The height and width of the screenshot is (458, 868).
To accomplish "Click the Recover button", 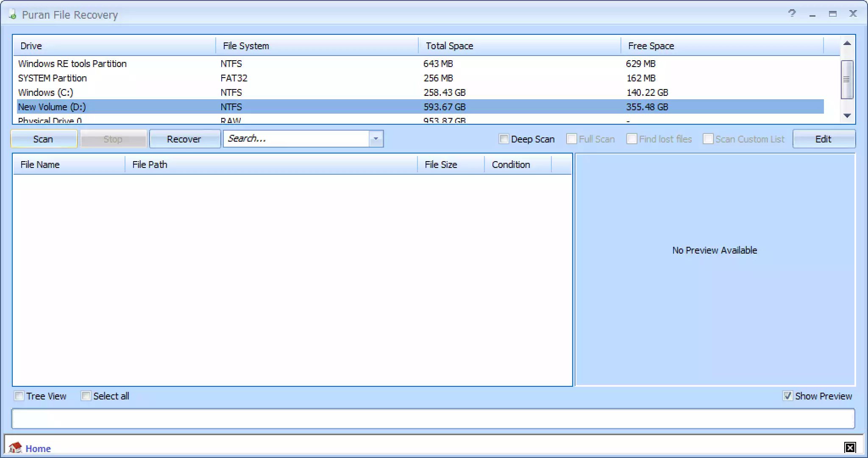I will (x=185, y=139).
